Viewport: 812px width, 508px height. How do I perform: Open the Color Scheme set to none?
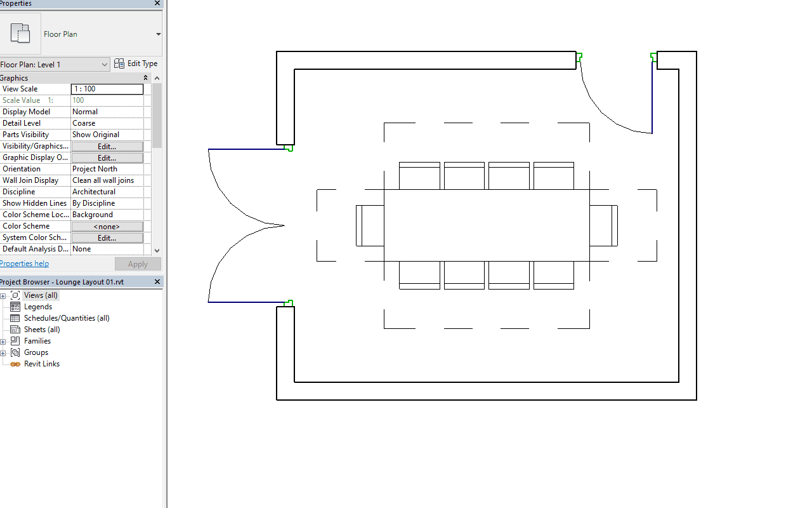(x=107, y=225)
